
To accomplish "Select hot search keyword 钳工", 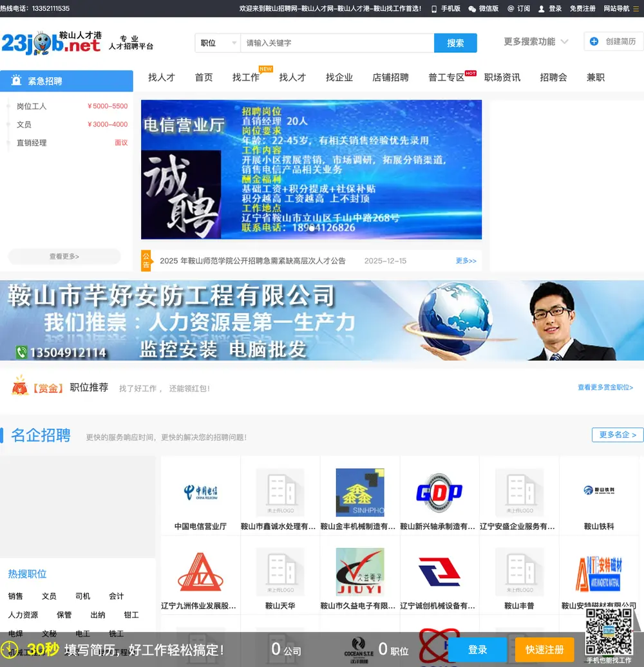I will (x=131, y=615).
